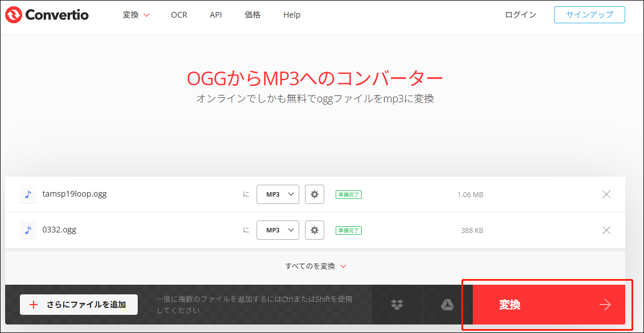
Task: Open the 変換 navigation menu
Action: (x=136, y=15)
